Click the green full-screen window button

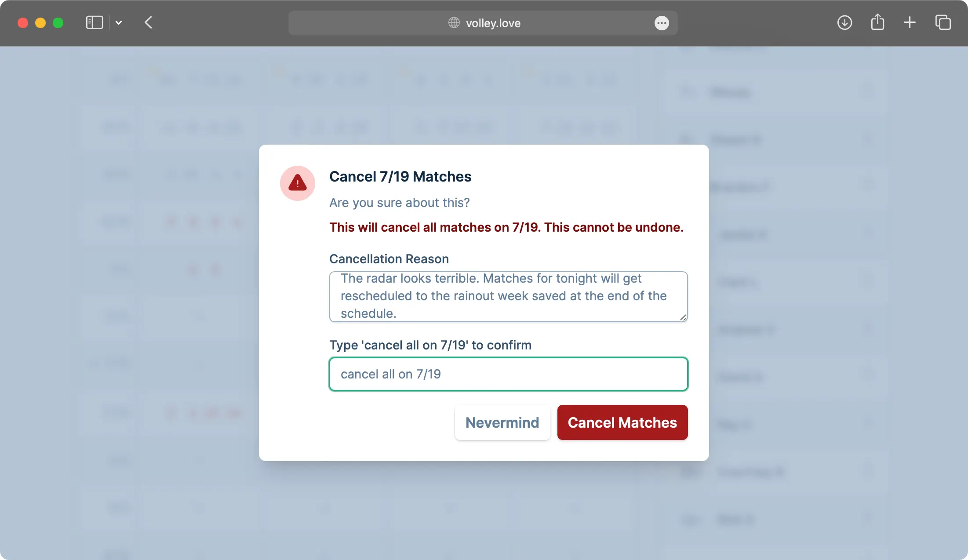coord(58,23)
